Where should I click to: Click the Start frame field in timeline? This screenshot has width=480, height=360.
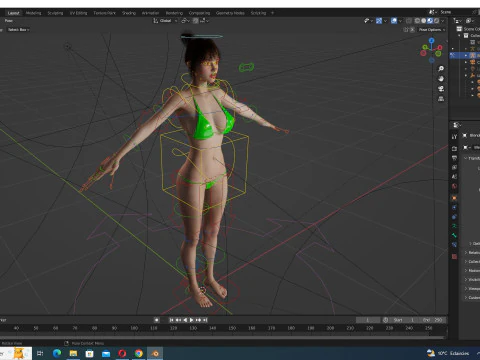(x=404, y=320)
